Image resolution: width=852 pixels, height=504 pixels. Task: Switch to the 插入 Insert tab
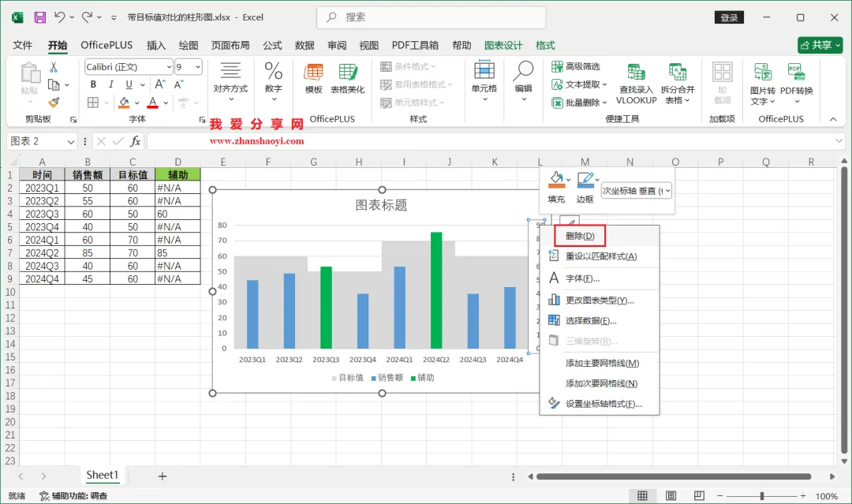pos(156,45)
